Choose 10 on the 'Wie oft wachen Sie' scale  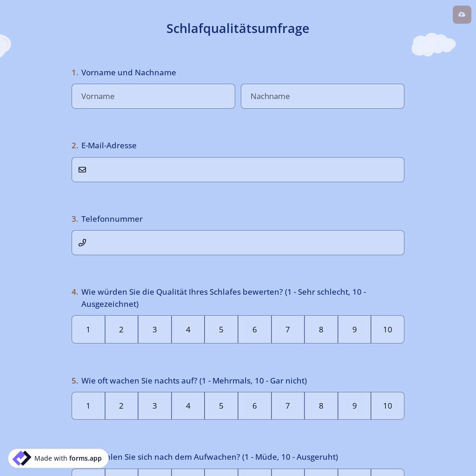click(387, 406)
